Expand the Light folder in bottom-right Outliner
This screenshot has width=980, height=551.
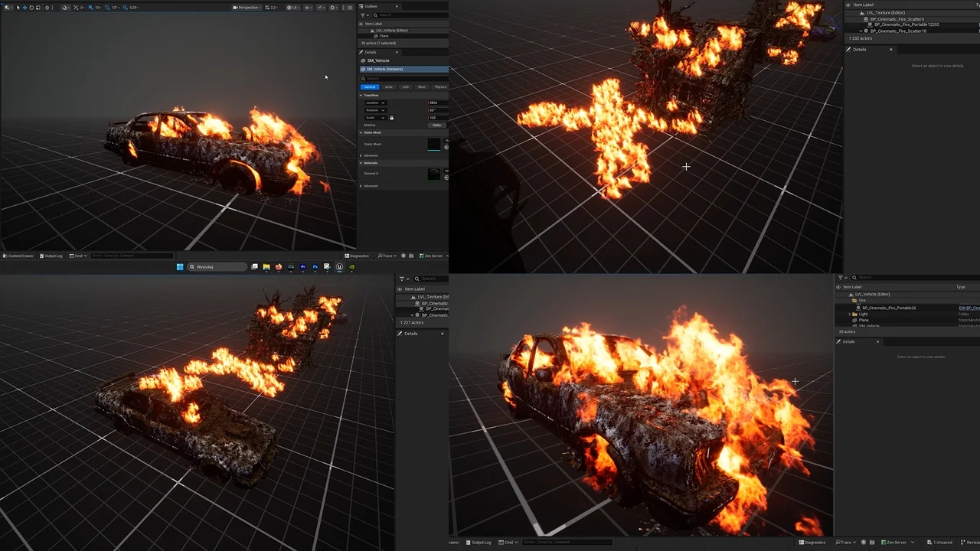coord(850,314)
